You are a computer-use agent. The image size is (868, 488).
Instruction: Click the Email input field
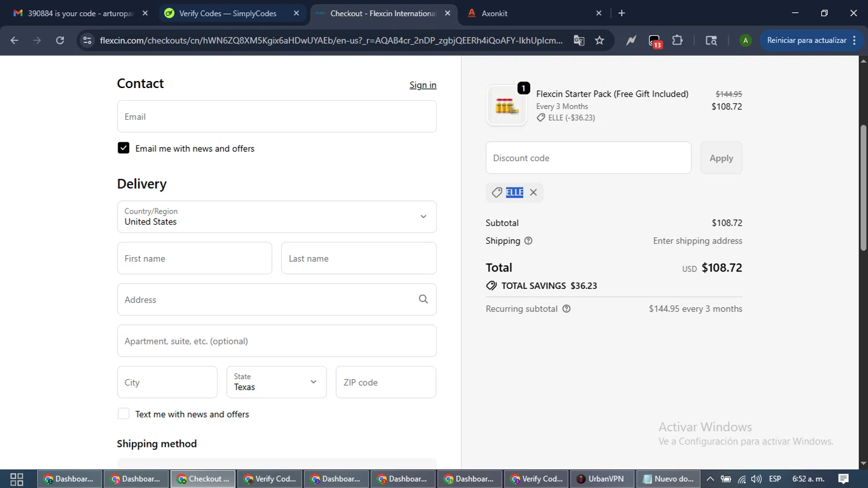(x=277, y=116)
